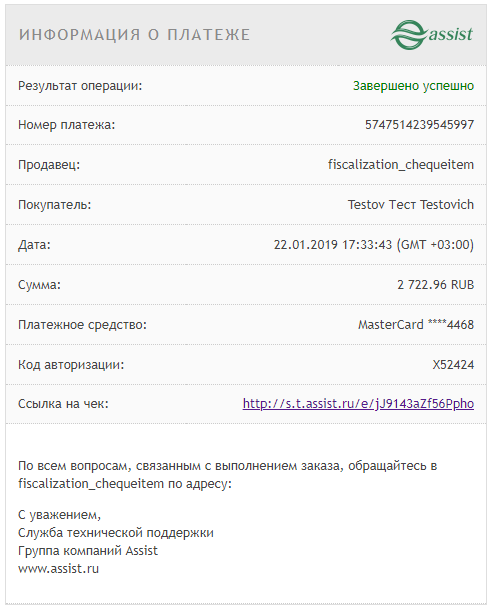Click the 'ИНФОРМАЦИЯ О ПЛАТЕЖЕ' header title
Image resolution: width=491 pixels, height=608 pixels.
(x=134, y=35)
